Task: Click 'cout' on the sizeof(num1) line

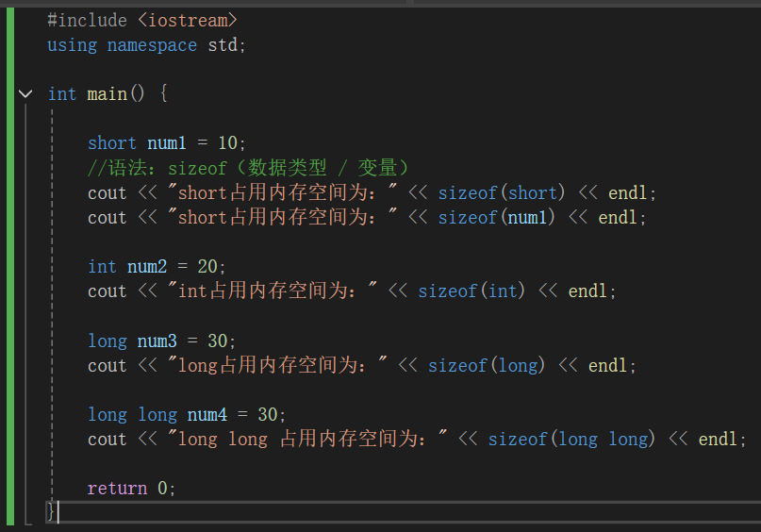Action: (108, 218)
